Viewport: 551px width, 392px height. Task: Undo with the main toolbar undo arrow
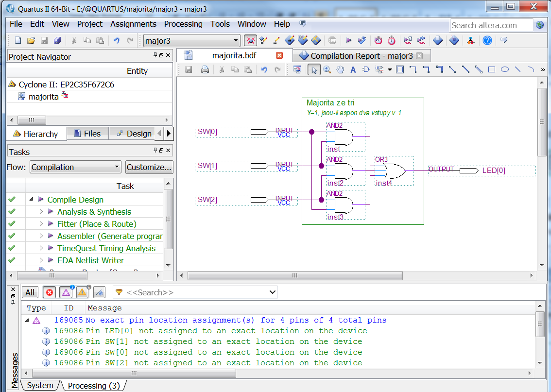pyautogui.click(x=117, y=40)
